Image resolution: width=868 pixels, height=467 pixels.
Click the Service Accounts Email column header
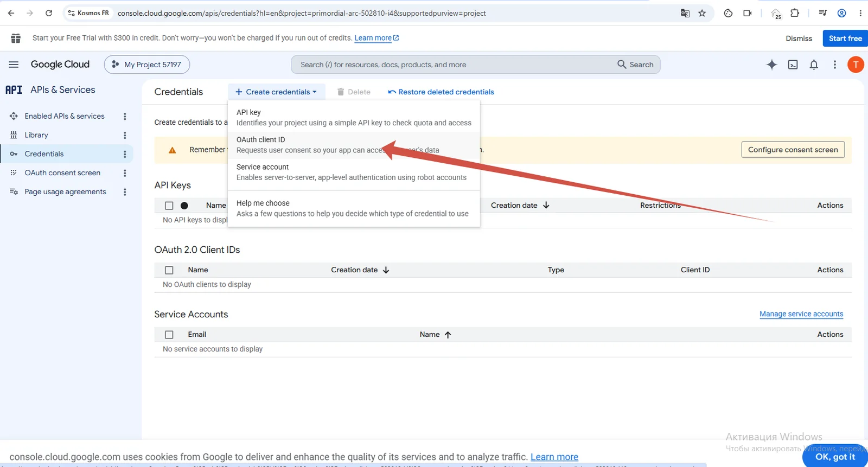point(197,334)
